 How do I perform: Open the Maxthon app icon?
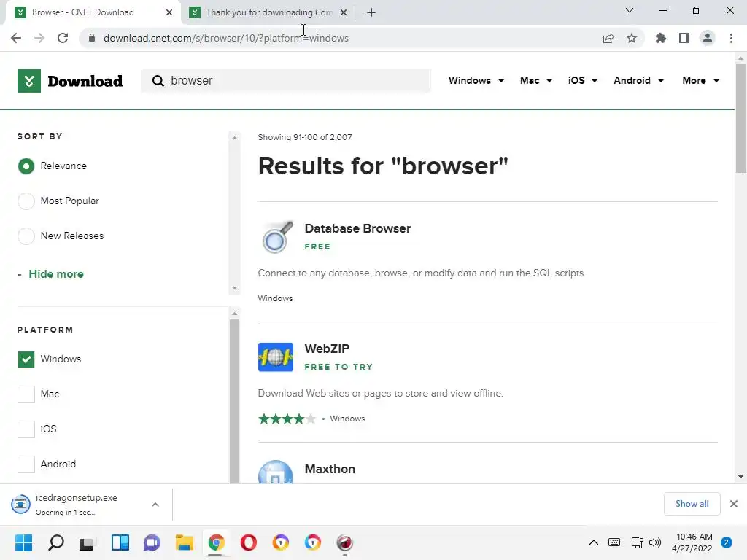(x=276, y=472)
